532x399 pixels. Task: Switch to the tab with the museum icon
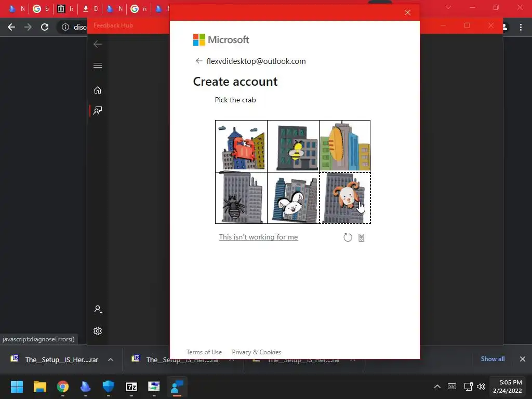point(65,9)
